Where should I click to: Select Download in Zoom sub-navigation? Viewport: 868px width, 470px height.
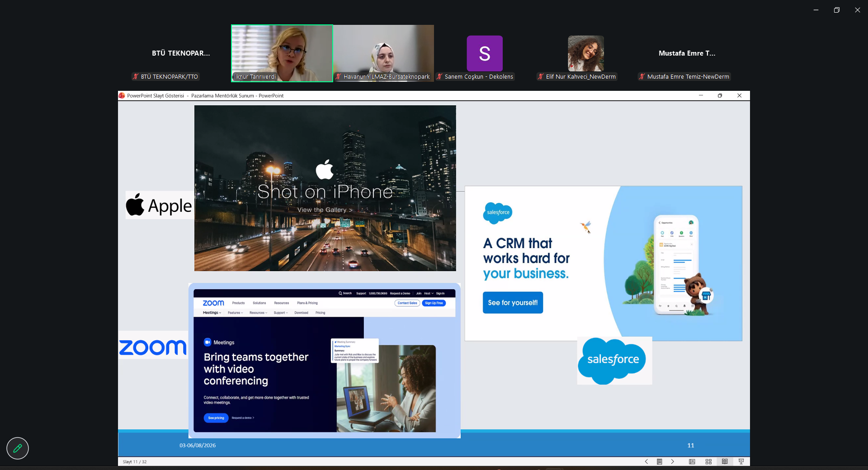(x=301, y=313)
